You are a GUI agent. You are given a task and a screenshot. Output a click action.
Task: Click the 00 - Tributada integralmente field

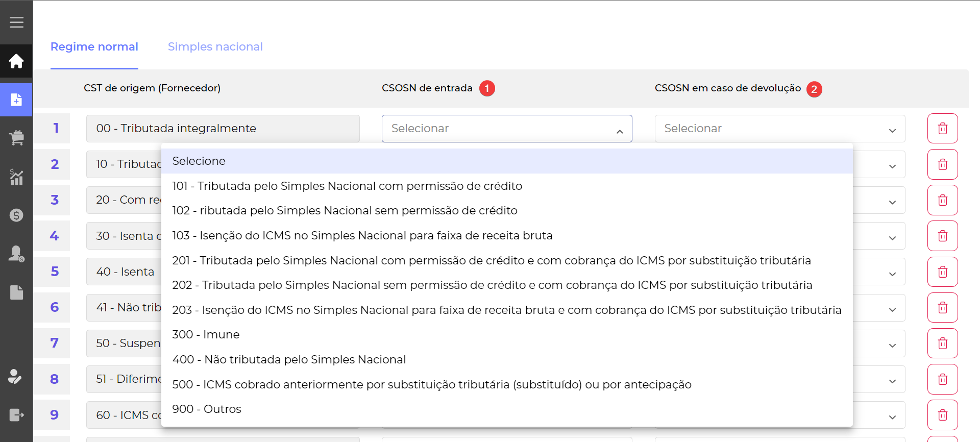pyautogui.click(x=223, y=129)
